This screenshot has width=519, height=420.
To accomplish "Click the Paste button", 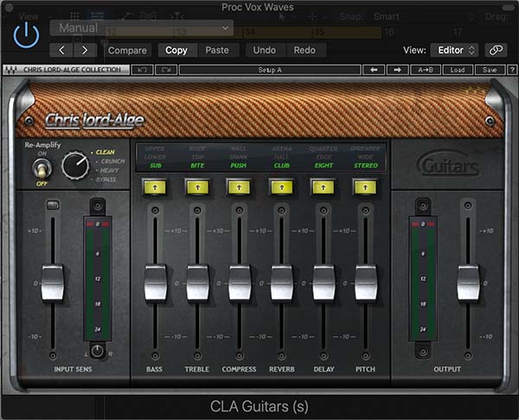I will (x=217, y=50).
